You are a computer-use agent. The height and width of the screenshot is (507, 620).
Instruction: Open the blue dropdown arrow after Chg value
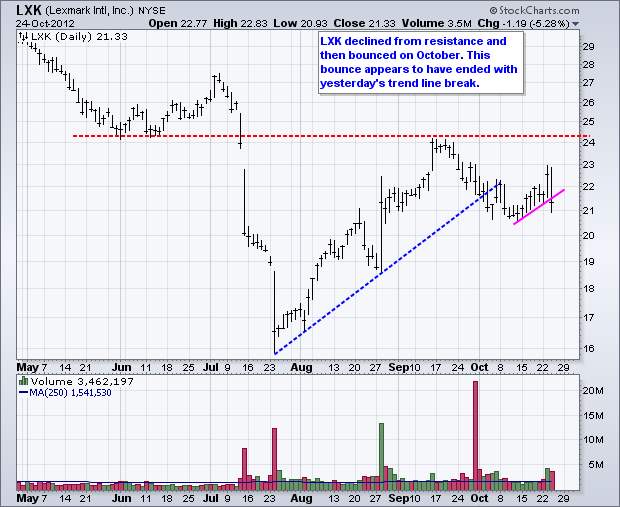coord(576,24)
